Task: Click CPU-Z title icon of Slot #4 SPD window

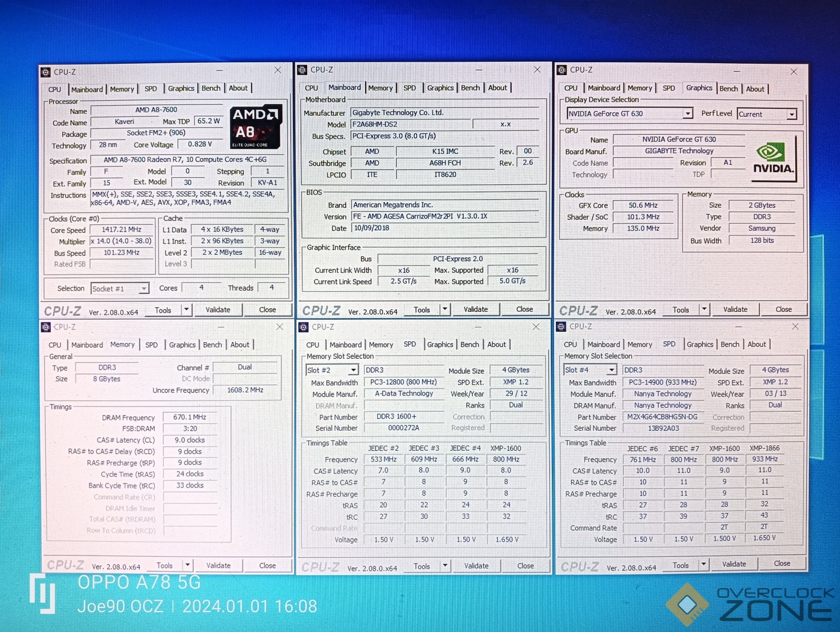Action: 561,327
